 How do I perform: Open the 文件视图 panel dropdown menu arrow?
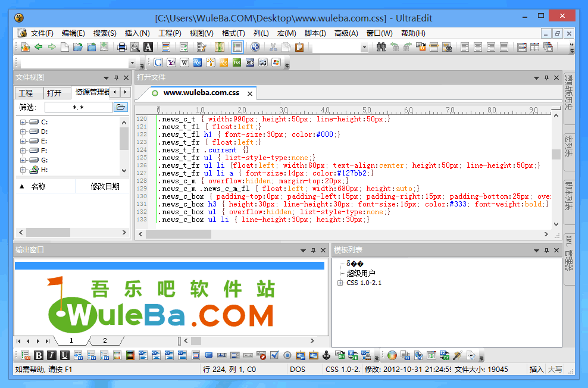(106, 78)
